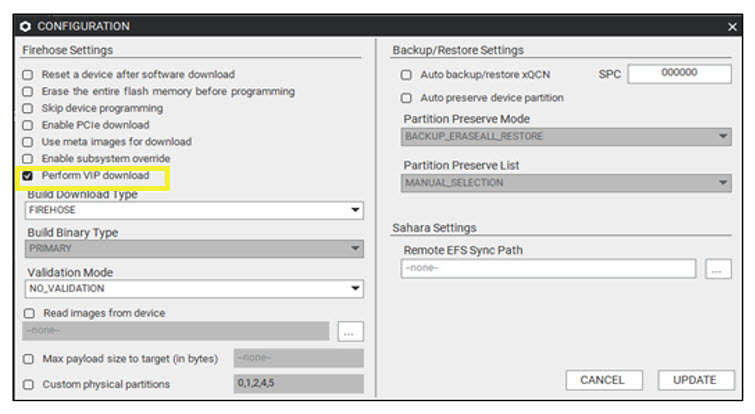Close the Configuration dialog
Viewport: 755px width, 414px height.
pyautogui.click(x=732, y=26)
